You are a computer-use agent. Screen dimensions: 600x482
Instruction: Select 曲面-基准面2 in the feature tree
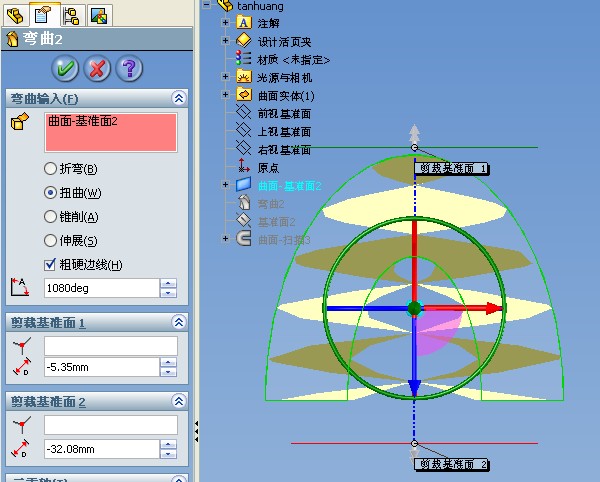pyautogui.click(x=289, y=186)
